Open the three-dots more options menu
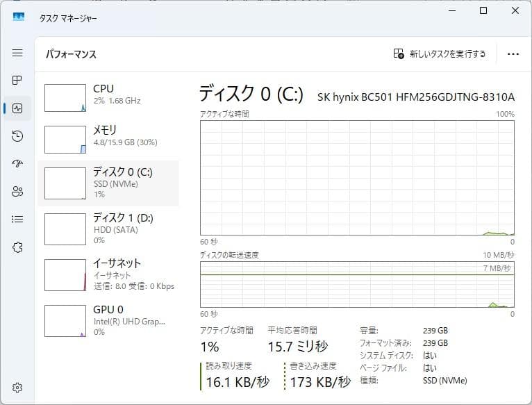The width and height of the screenshot is (532, 405). [513, 54]
